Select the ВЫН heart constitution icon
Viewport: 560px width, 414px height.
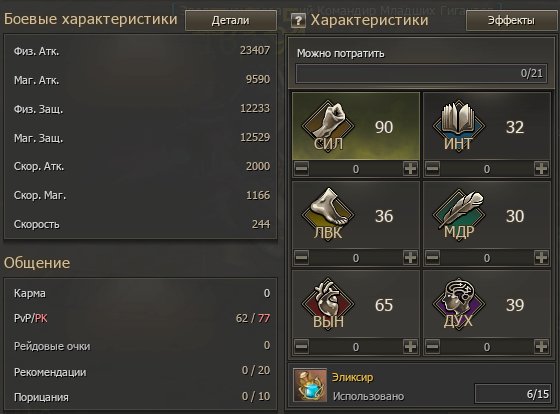(x=328, y=304)
